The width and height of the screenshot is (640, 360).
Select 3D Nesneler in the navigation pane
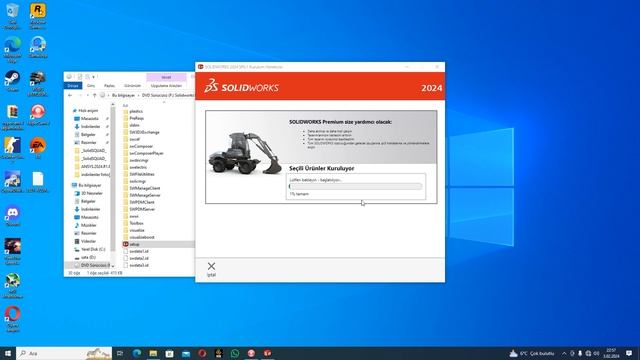point(91,193)
